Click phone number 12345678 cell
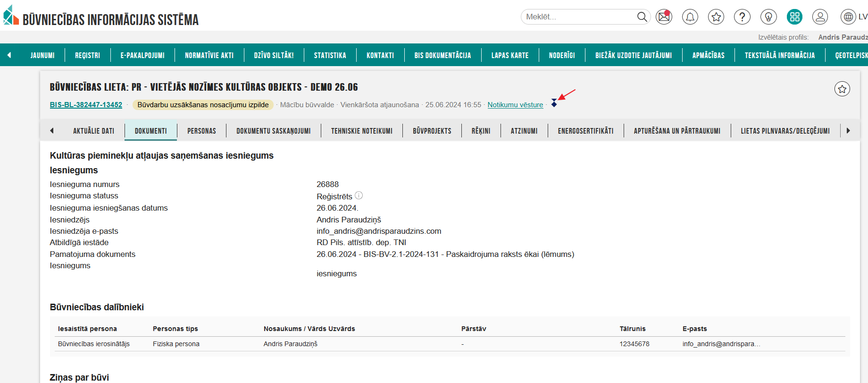This screenshot has width=868, height=383. point(634,344)
